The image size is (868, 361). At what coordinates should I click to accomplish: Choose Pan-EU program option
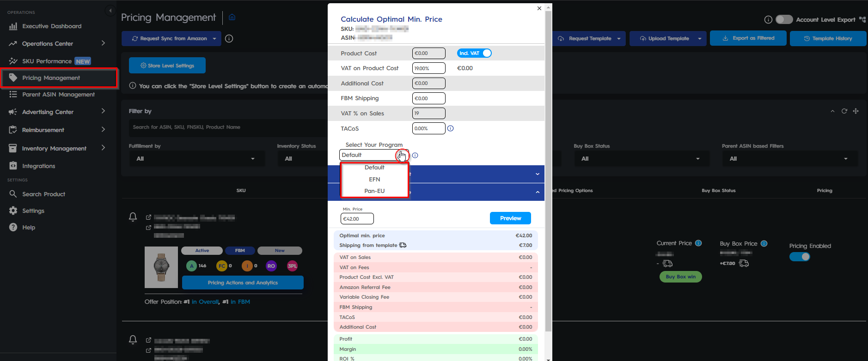374,191
